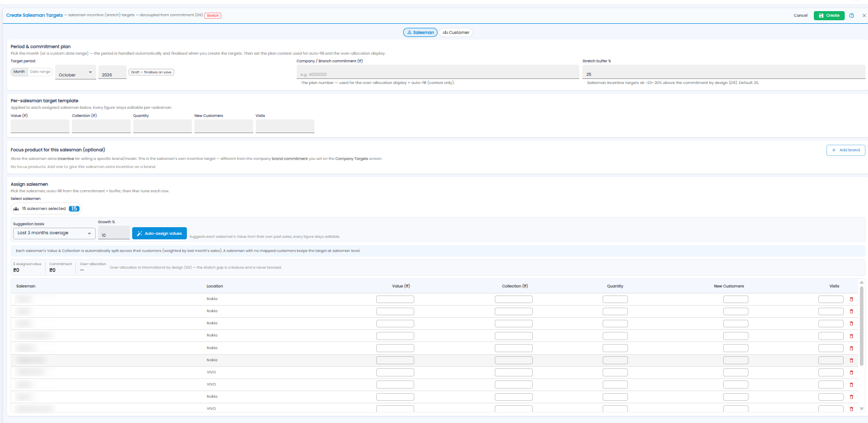Click the red Stretch badge
Viewport: 868px width, 423px height.
pyautogui.click(x=213, y=16)
